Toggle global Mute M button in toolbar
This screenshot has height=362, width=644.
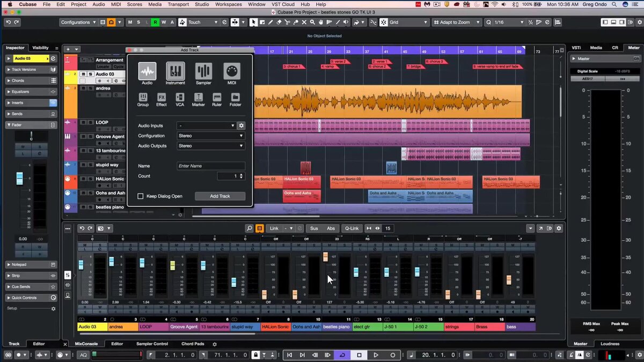point(130,23)
